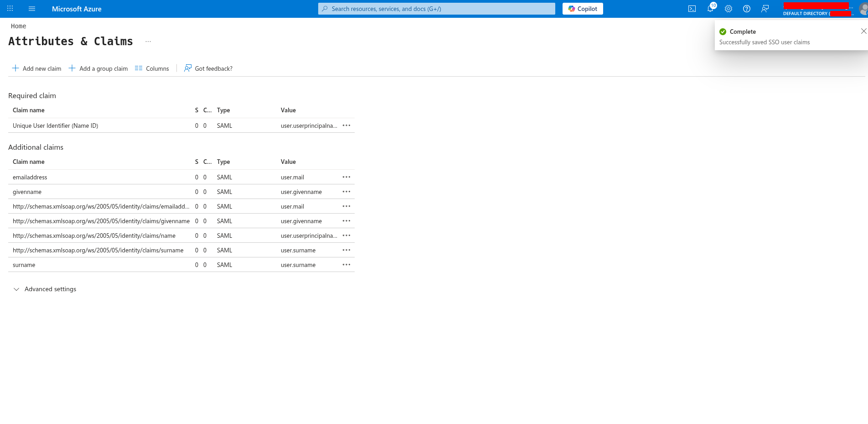Open the identity/claims/givenname URL claim
868x424 pixels.
101,221
